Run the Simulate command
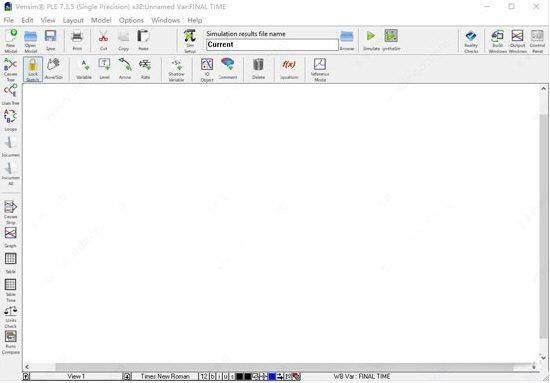 [x=371, y=40]
